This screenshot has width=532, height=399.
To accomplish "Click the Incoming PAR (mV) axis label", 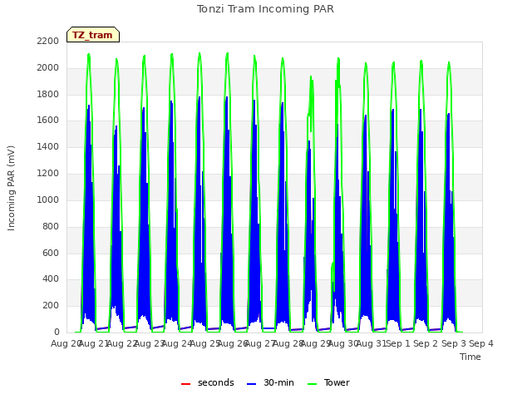I will point(11,188).
